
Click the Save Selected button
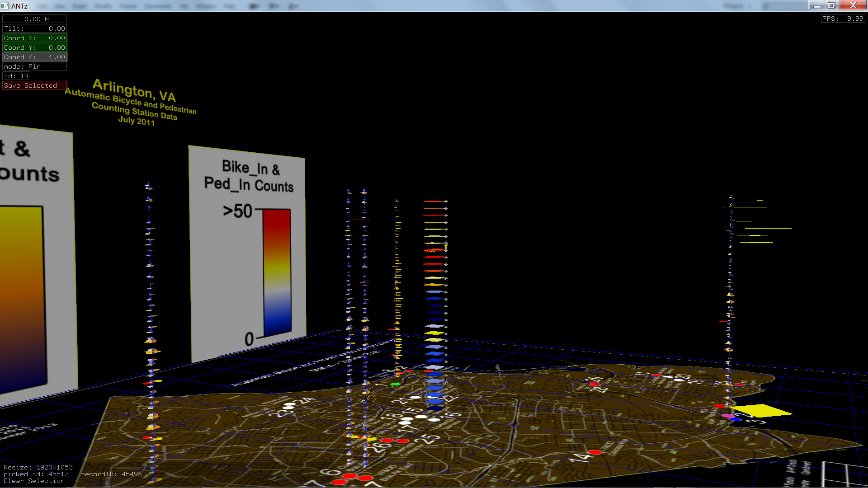click(x=34, y=85)
